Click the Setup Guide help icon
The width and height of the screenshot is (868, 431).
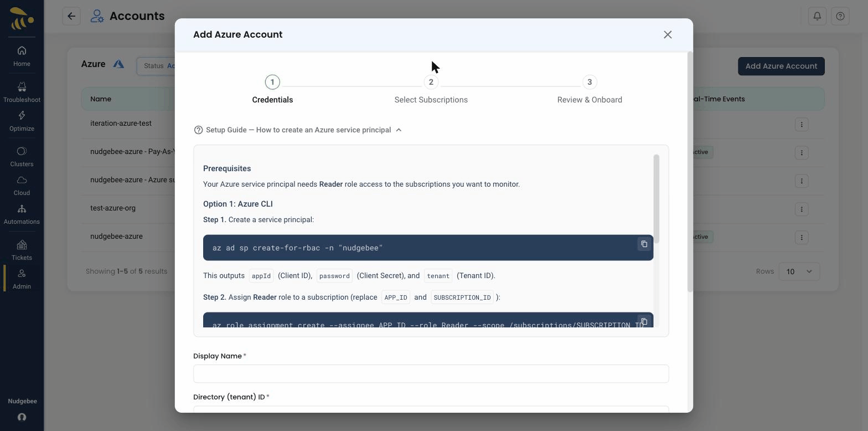(x=198, y=130)
